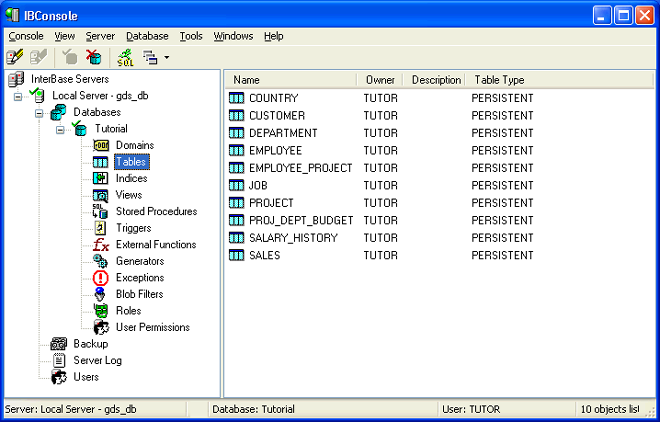Click the grayed Database Connect toolbar icon
The height and width of the screenshot is (422, 660).
pyautogui.click(x=70, y=57)
